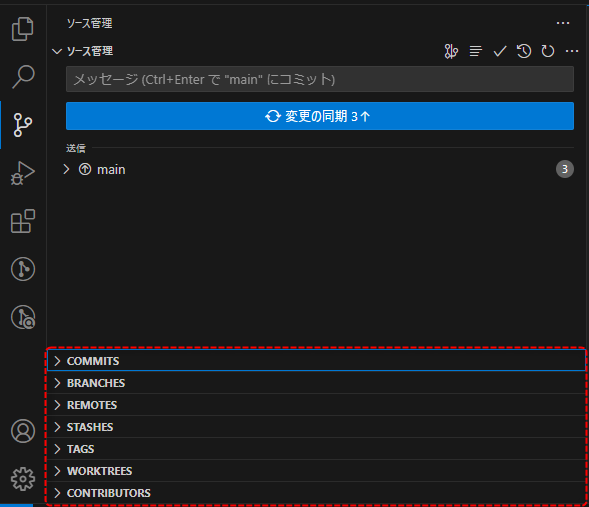
Task: Click the outgoing arrow icon beside main
Action: pos(85,169)
